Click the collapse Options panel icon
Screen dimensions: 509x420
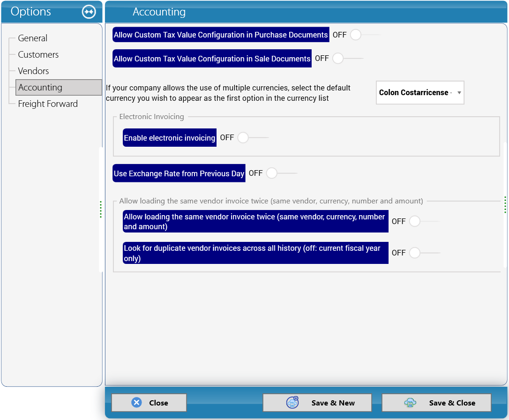[x=89, y=12]
